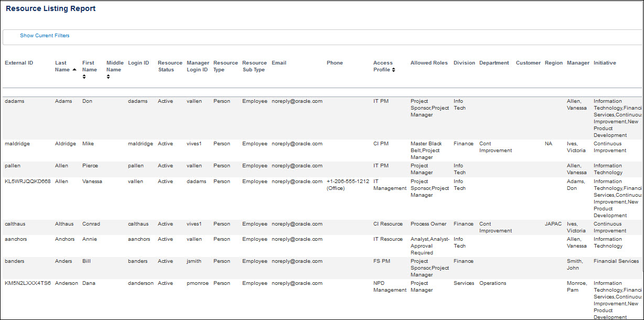Select the External ID column header
This screenshot has width=644, height=320.
[19, 63]
